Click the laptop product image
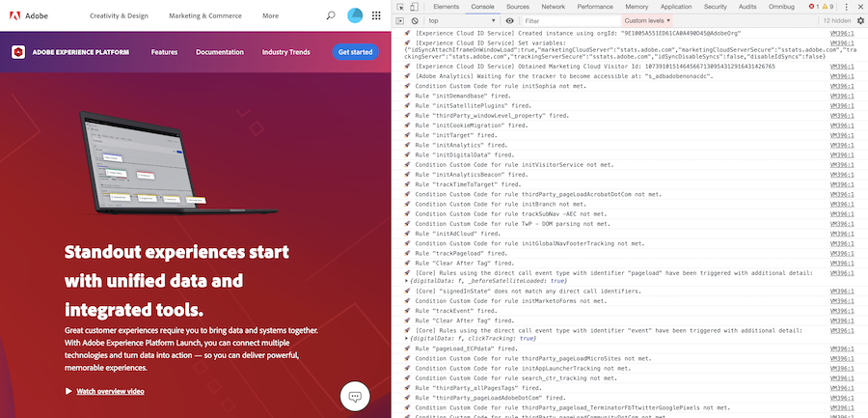 click(x=177, y=162)
